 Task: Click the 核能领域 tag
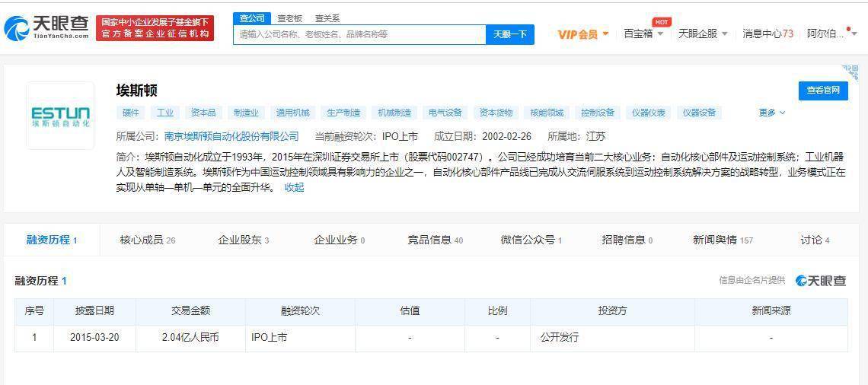click(547, 113)
